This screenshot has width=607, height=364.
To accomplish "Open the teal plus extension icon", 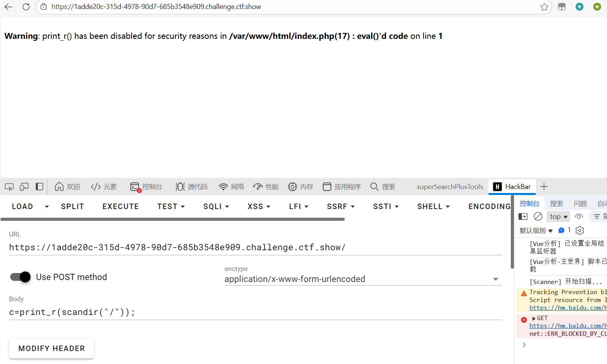I will 580,7.
